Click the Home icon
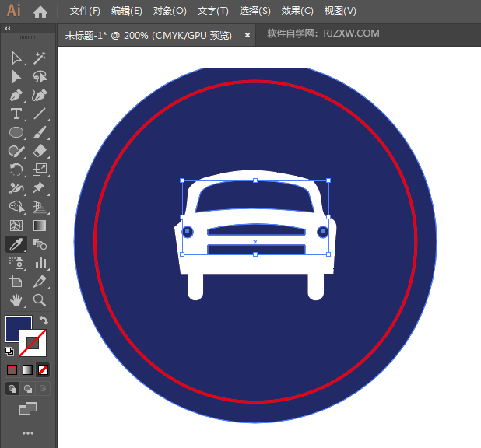 40,12
